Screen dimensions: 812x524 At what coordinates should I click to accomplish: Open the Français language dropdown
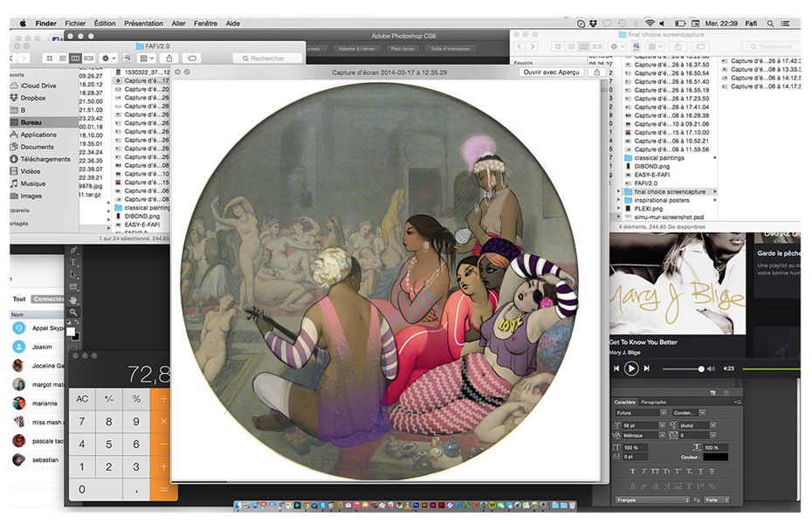[652, 500]
